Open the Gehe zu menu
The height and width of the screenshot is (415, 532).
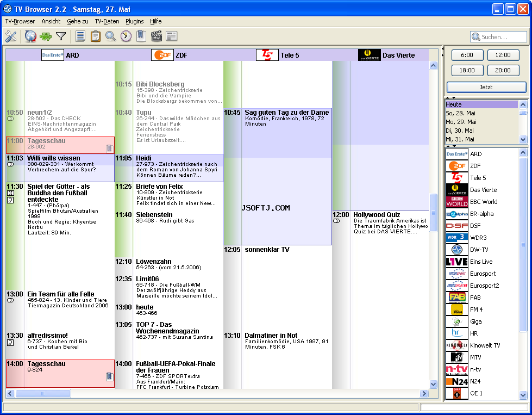[x=78, y=21]
